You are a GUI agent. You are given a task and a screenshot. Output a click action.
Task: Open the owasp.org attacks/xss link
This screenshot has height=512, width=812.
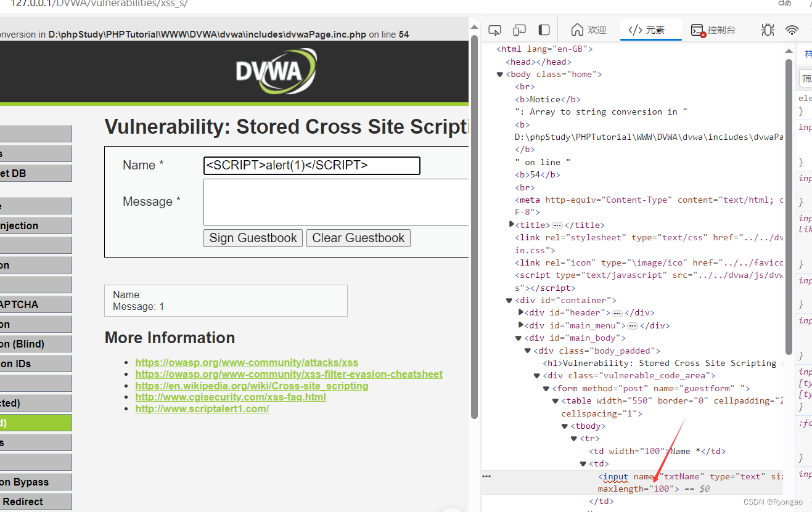(247, 362)
